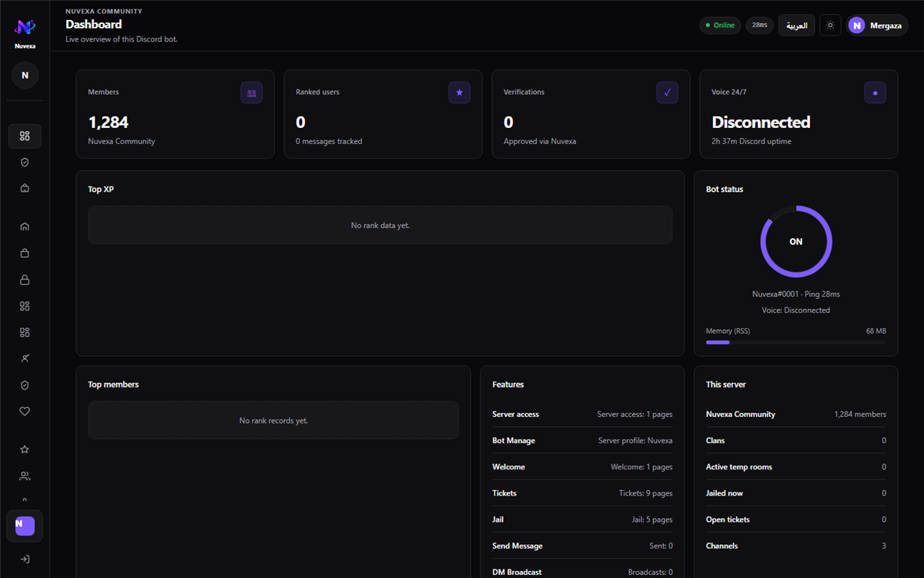Click the Open tickets row

click(796, 519)
